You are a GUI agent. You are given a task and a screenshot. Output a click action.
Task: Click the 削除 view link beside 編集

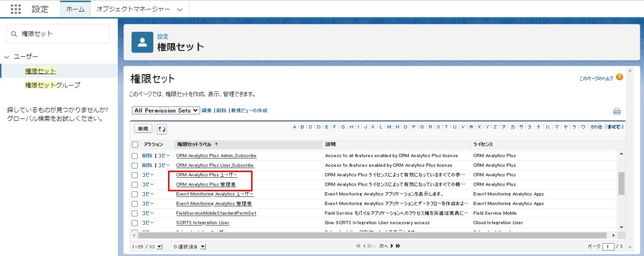click(221, 111)
